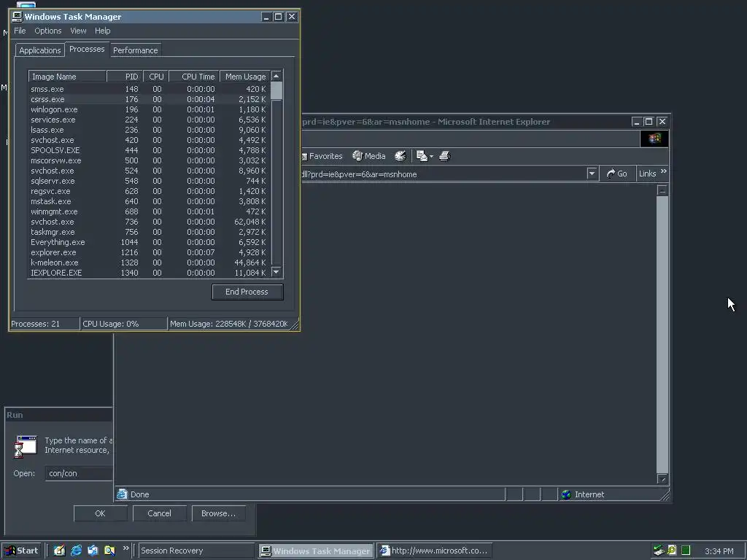Click the first Quick Launch icon beside Start

59,551
